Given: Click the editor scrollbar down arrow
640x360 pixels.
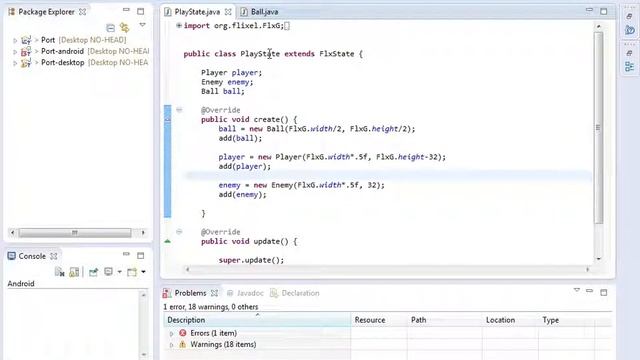Looking at the screenshot, I should (x=598, y=258).
